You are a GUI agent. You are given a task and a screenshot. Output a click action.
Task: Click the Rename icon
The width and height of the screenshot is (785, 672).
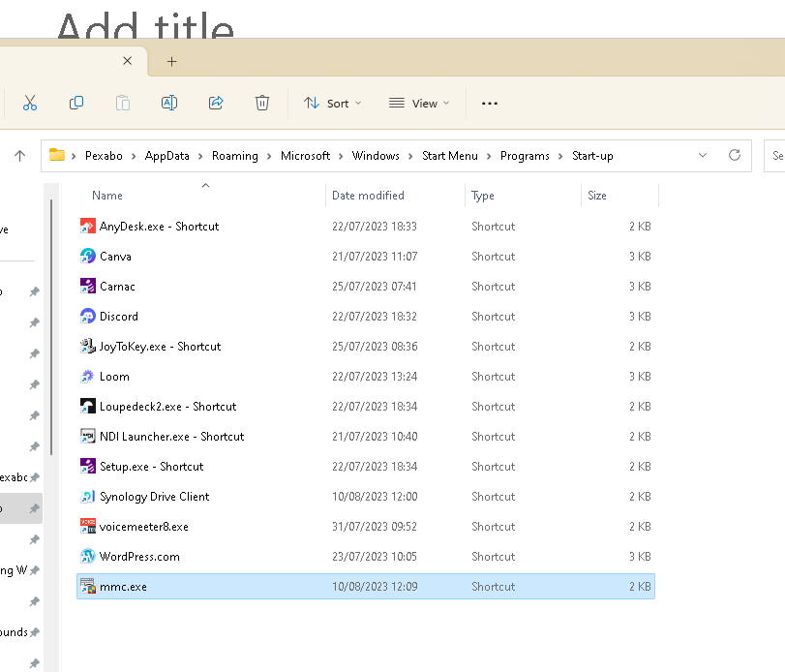point(169,104)
